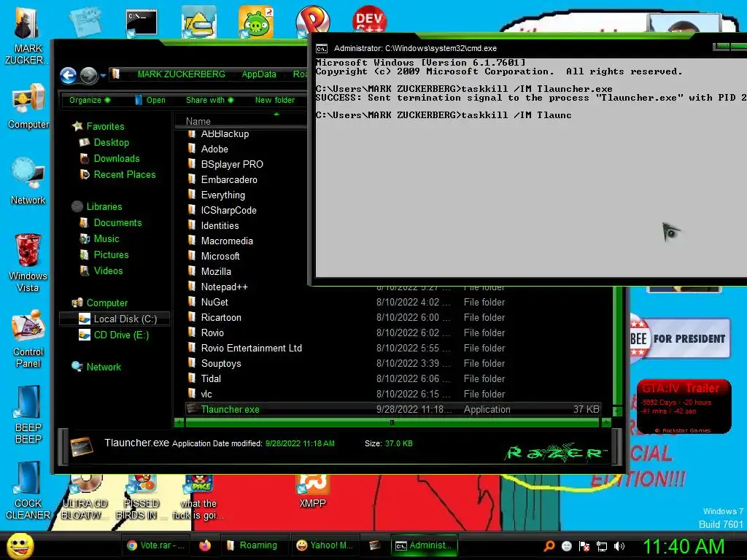Select Documents library
The image size is (747, 560).
pyautogui.click(x=117, y=223)
